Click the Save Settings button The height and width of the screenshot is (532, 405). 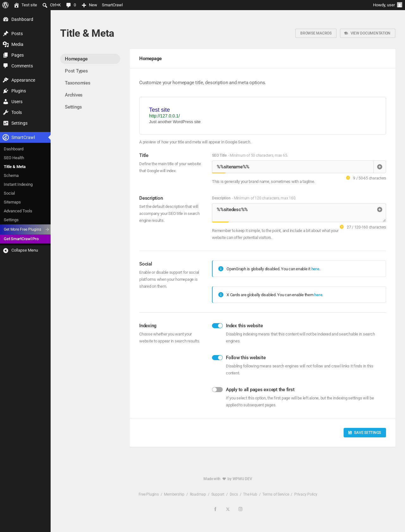(365, 433)
